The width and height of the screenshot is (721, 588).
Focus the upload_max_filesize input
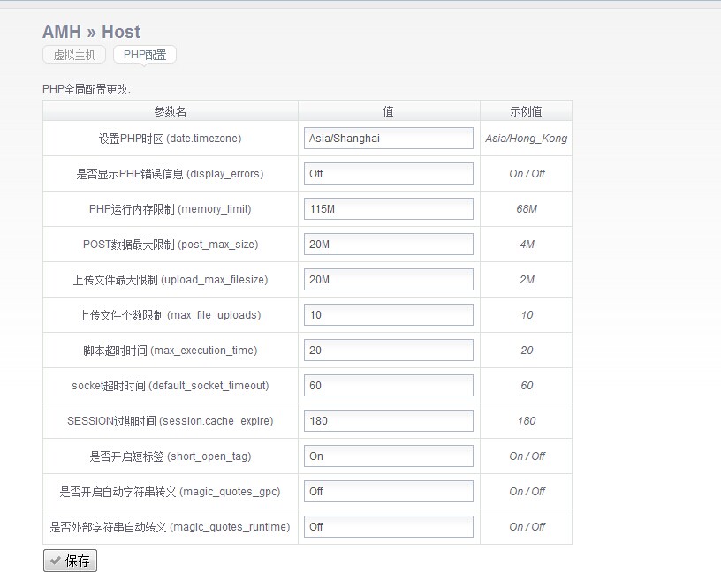(389, 280)
